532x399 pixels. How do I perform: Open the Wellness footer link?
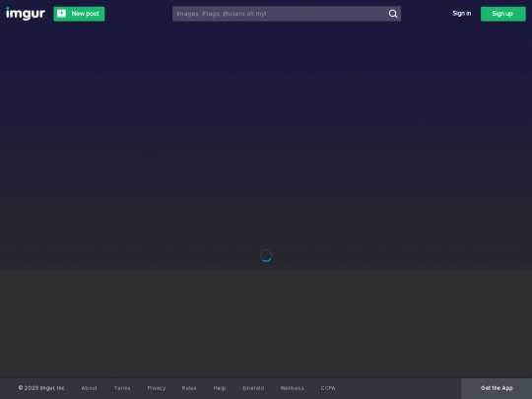pos(293,388)
